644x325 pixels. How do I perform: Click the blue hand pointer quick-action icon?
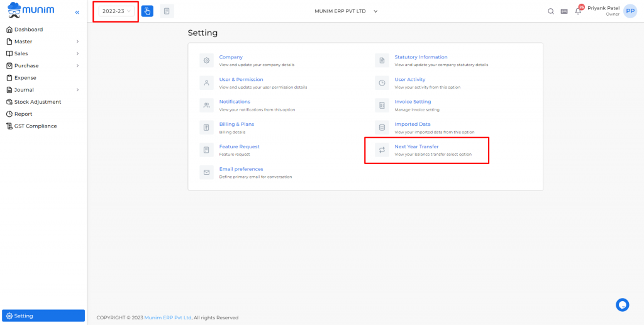coord(147,11)
